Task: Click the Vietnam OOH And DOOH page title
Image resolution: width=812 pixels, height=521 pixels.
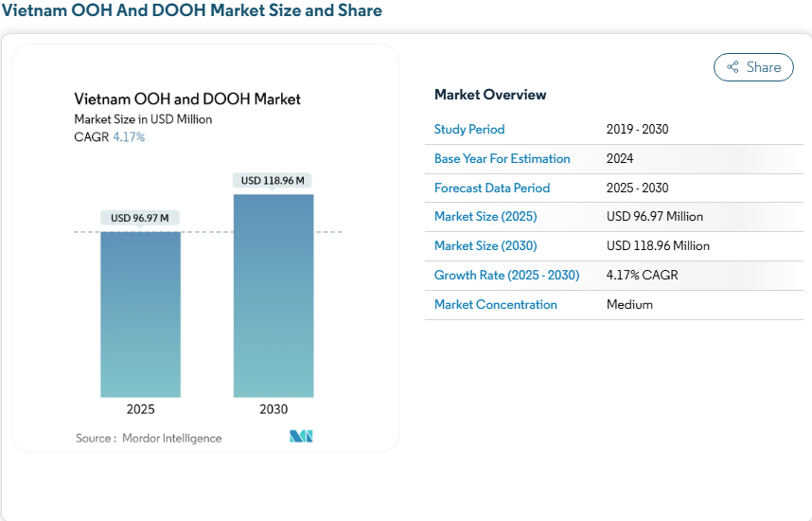Action: (192, 11)
